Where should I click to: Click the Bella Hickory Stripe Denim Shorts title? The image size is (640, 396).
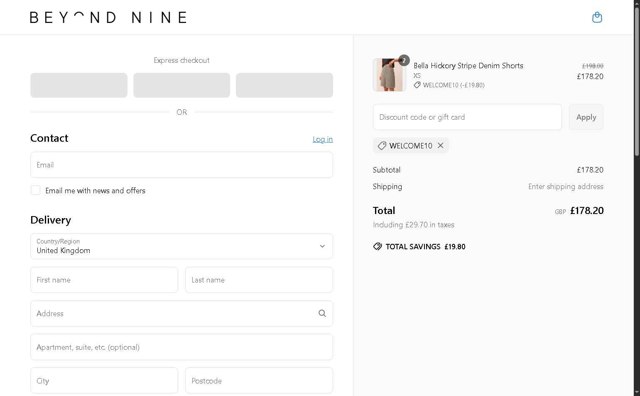468,65
